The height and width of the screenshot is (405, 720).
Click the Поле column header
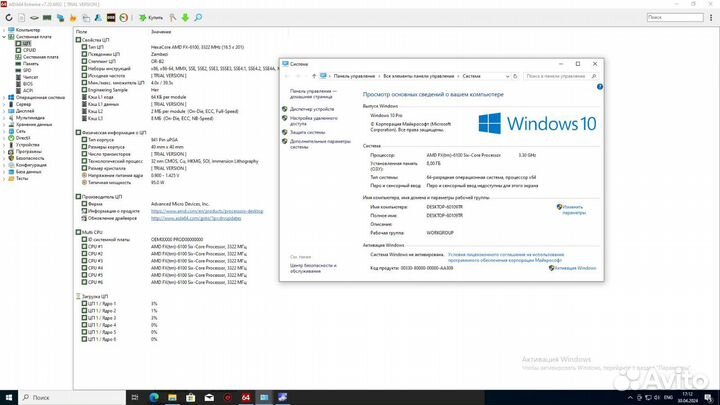click(81, 32)
